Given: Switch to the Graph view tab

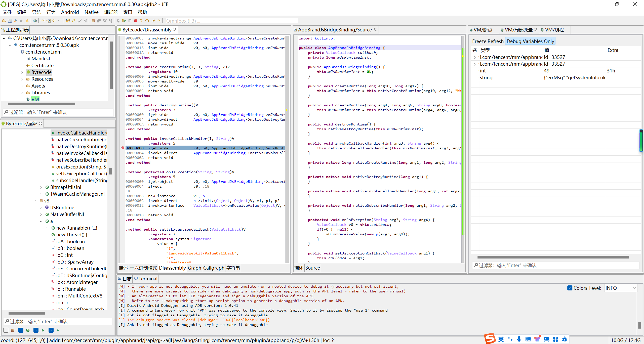Looking at the screenshot, I should pyautogui.click(x=194, y=268).
